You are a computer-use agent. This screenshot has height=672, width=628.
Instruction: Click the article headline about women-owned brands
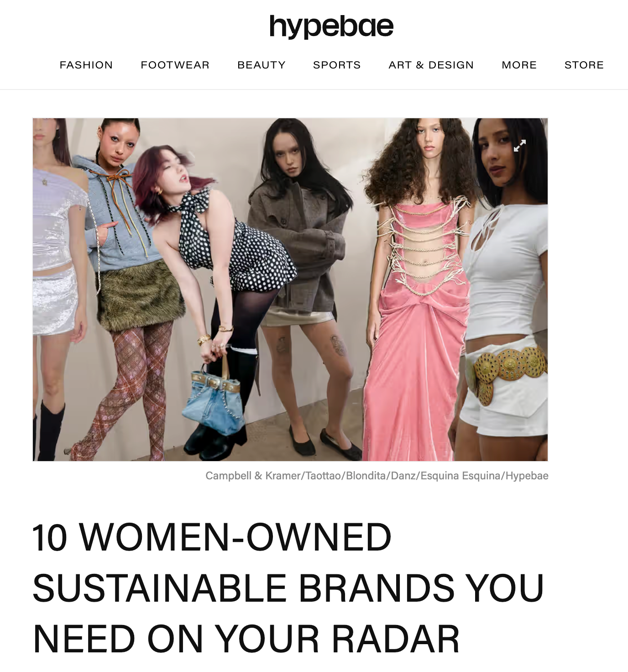coord(288,588)
